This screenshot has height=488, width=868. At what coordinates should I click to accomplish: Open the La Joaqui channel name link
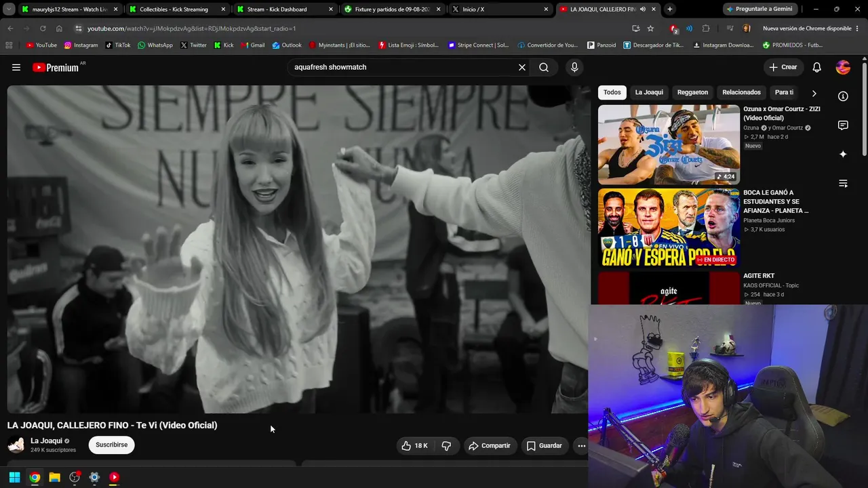(x=46, y=441)
